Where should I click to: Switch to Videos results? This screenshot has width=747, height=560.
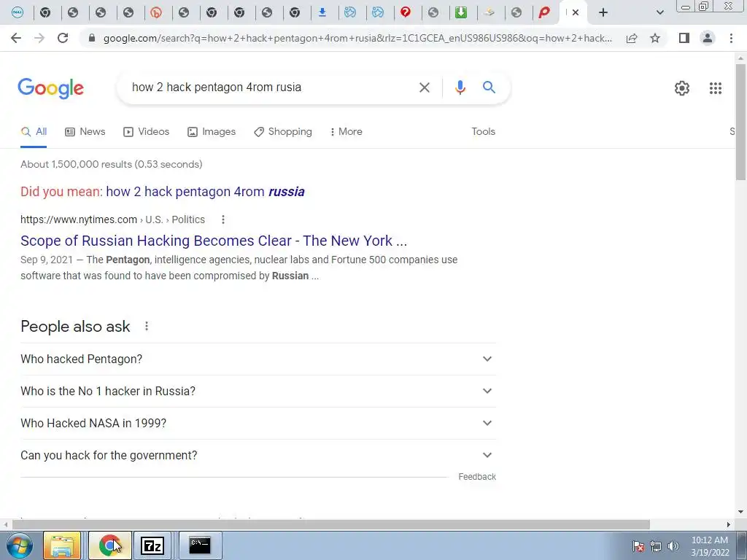[x=146, y=132]
